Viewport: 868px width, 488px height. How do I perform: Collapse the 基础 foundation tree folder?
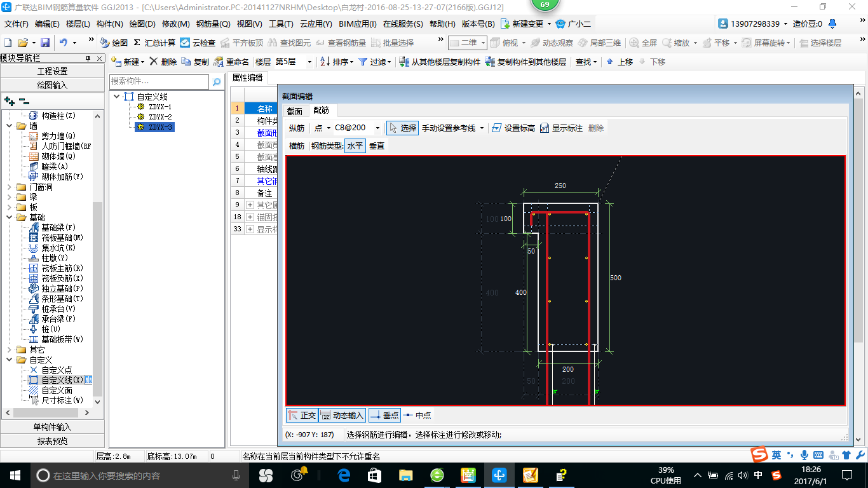click(10, 217)
